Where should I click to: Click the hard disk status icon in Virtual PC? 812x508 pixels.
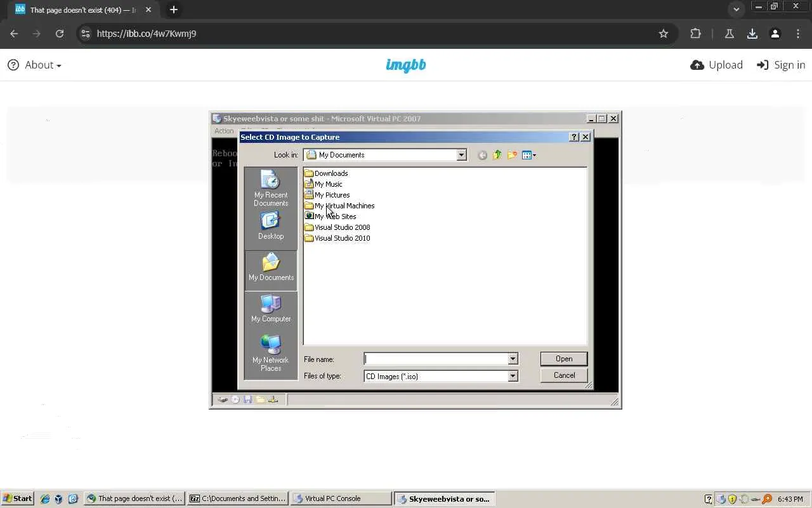click(223, 399)
